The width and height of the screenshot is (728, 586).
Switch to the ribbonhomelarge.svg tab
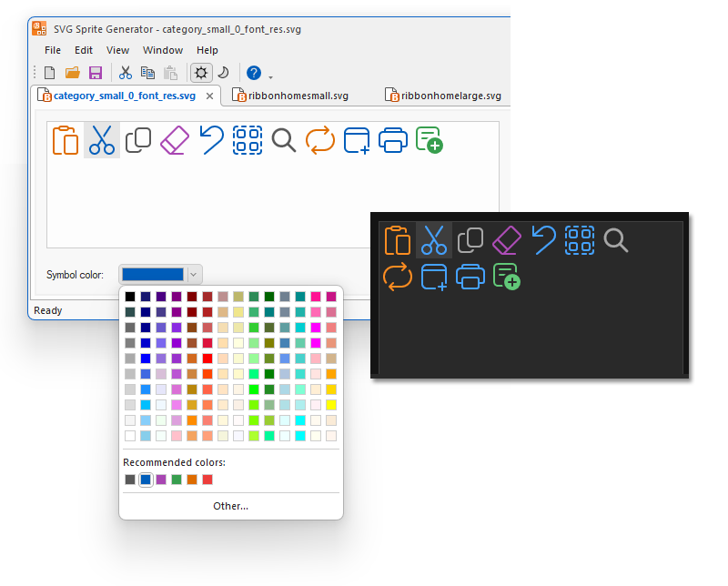443,96
